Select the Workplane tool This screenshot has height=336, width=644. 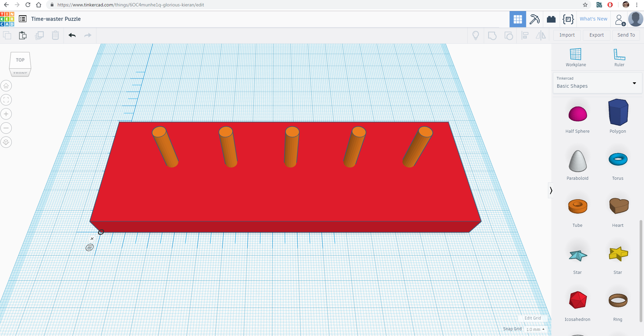click(x=575, y=57)
